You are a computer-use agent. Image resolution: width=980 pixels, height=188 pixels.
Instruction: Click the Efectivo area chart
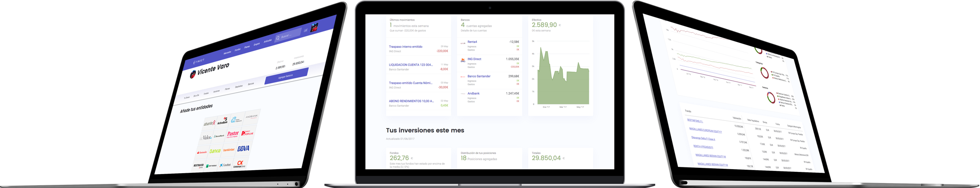(x=563, y=76)
